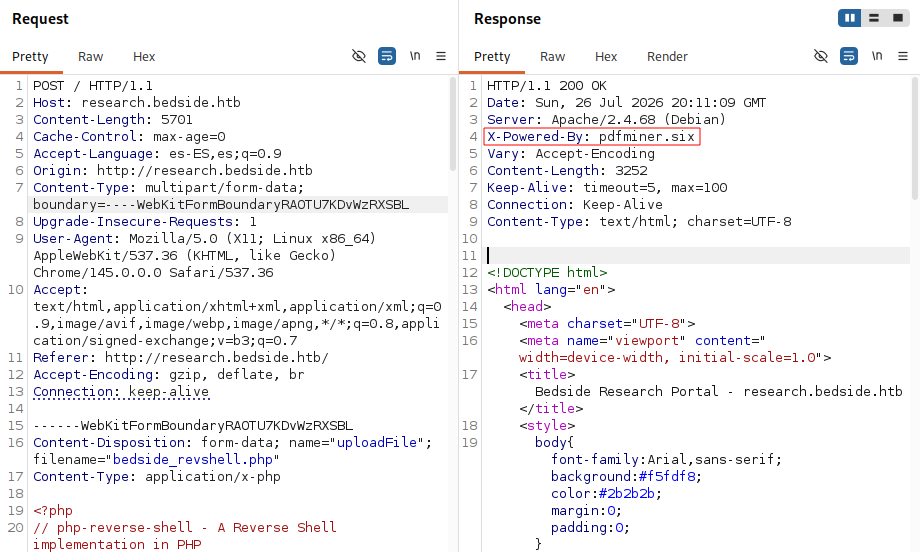Click the Server Apache/2.4.68 header line

[x=606, y=120]
